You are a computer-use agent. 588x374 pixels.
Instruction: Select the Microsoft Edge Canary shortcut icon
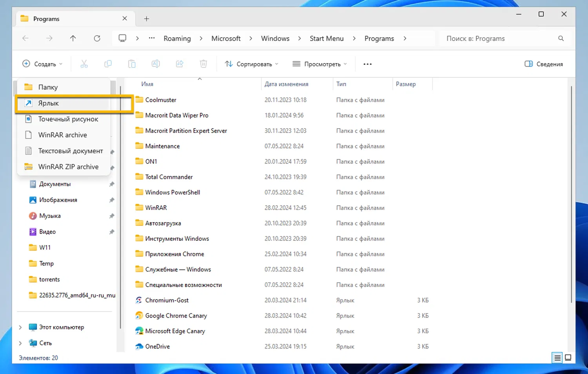click(x=139, y=331)
